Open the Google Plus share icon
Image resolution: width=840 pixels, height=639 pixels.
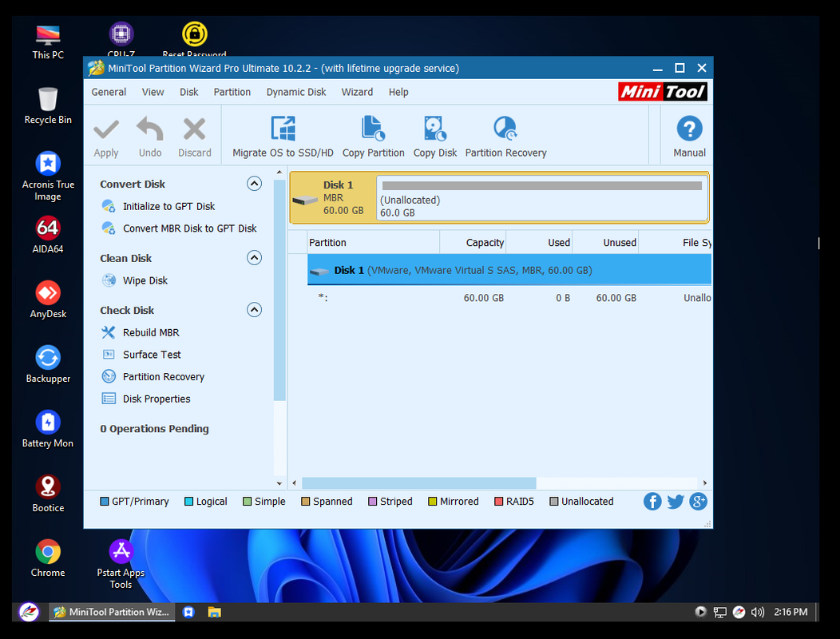(x=698, y=502)
